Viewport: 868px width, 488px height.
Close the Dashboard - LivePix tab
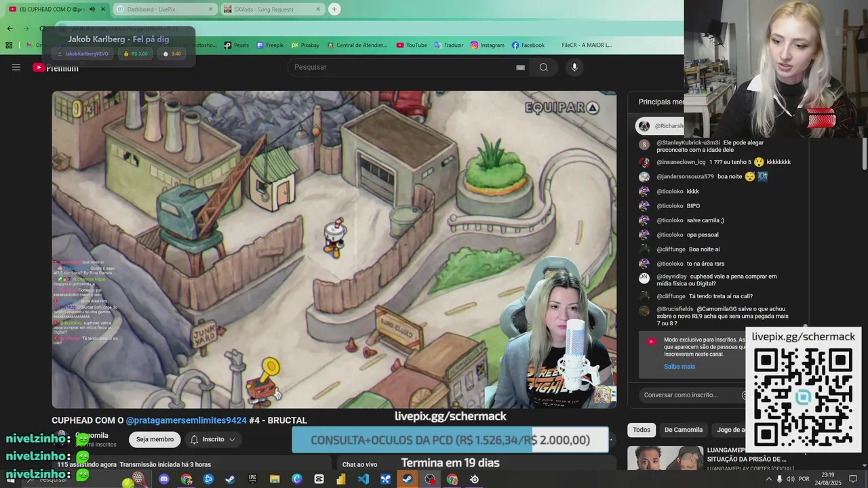tap(210, 9)
